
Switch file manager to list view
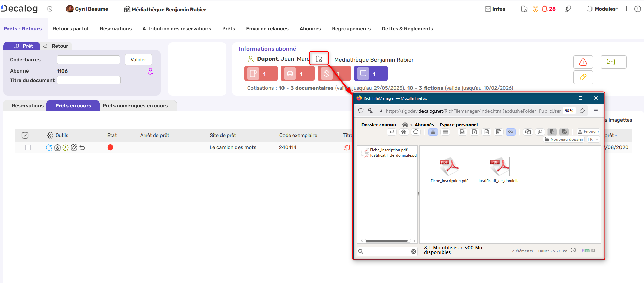445,132
